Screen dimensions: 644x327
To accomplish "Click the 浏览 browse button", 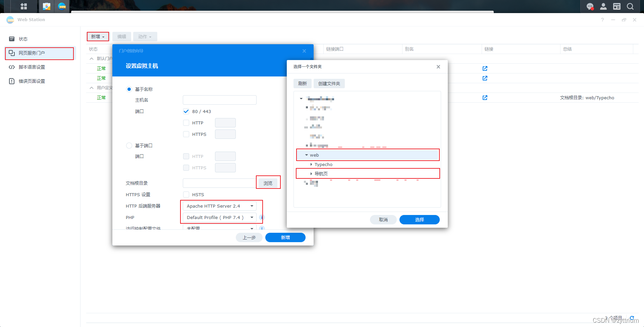I will (268, 183).
